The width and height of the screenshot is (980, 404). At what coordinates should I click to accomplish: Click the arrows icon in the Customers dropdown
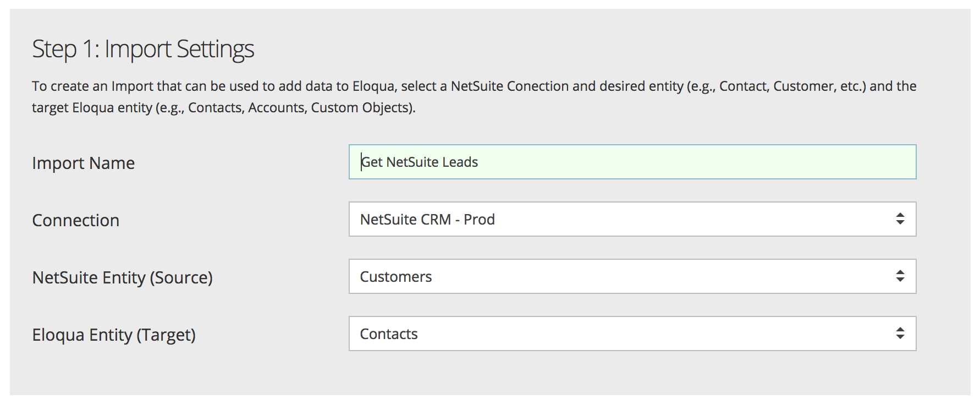900,276
